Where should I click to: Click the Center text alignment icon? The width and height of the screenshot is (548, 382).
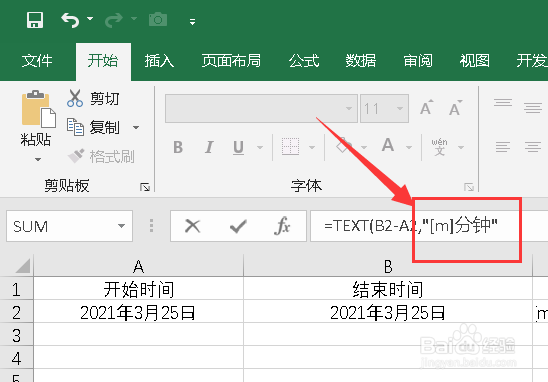533,147
